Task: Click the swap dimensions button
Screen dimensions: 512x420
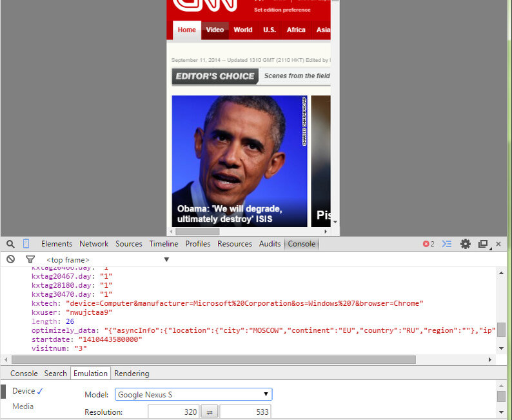Action: click(x=210, y=412)
